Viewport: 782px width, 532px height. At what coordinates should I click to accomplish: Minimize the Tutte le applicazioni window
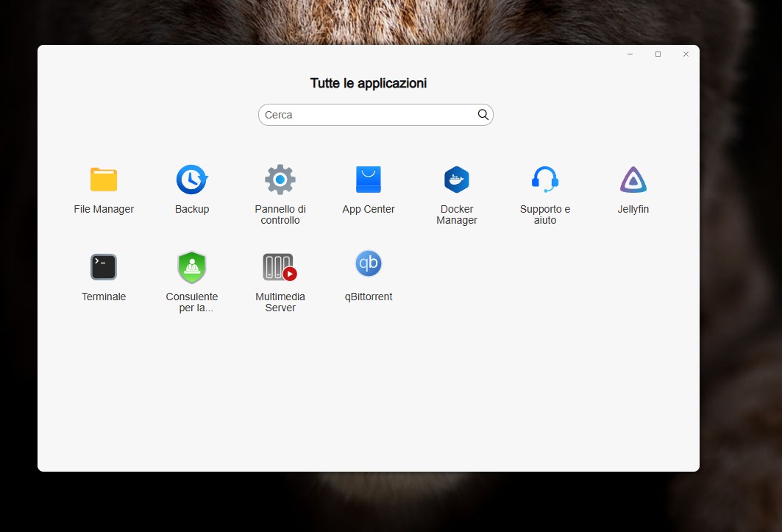tap(630, 54)
